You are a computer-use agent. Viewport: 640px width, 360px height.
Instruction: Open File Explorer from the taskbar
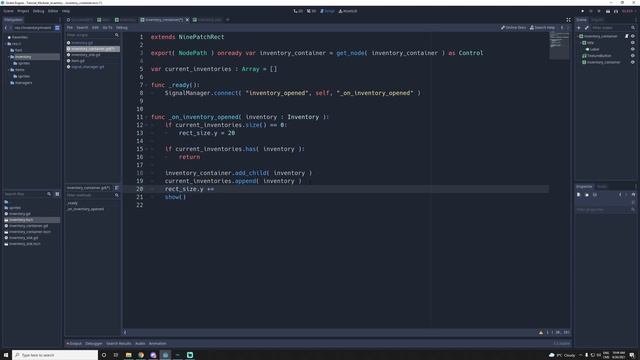(x=129, y=355)
